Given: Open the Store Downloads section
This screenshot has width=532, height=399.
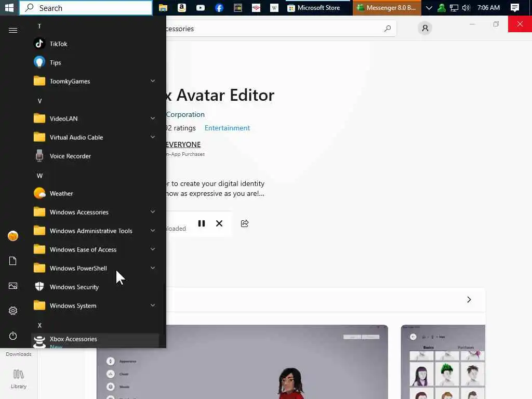Looking at the screenshot, I should click(19, 353).
